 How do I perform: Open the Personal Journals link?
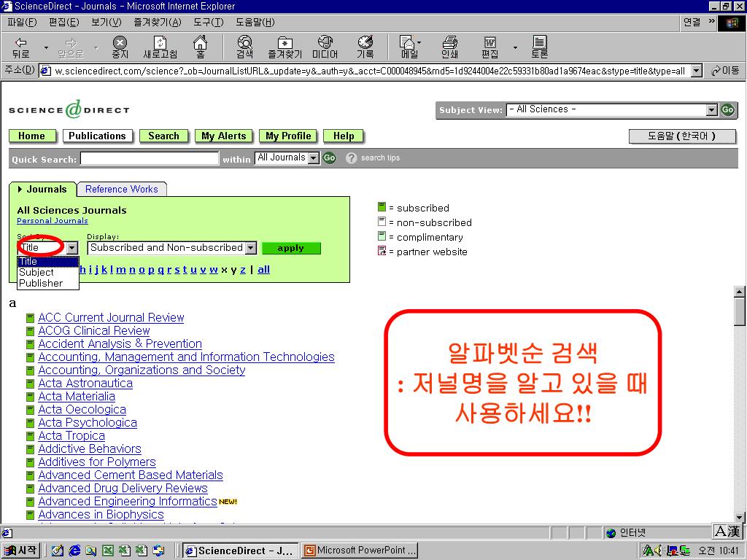53,220
